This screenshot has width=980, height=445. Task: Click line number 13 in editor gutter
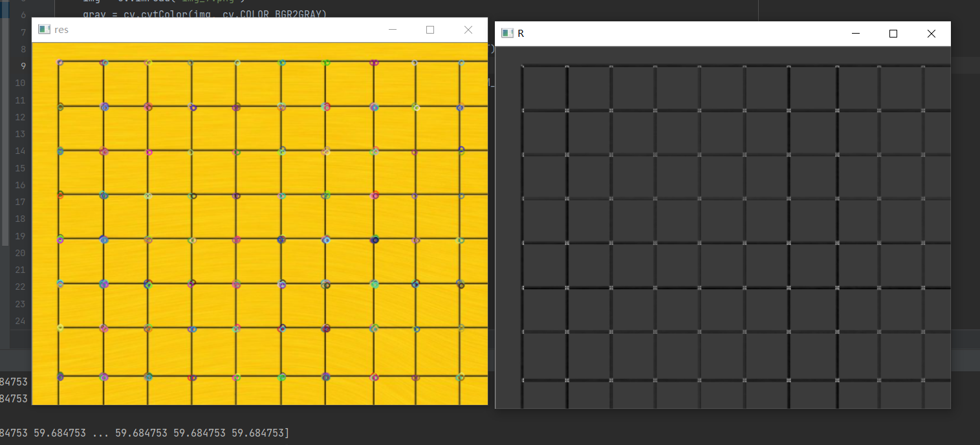(x=19, y=134)
